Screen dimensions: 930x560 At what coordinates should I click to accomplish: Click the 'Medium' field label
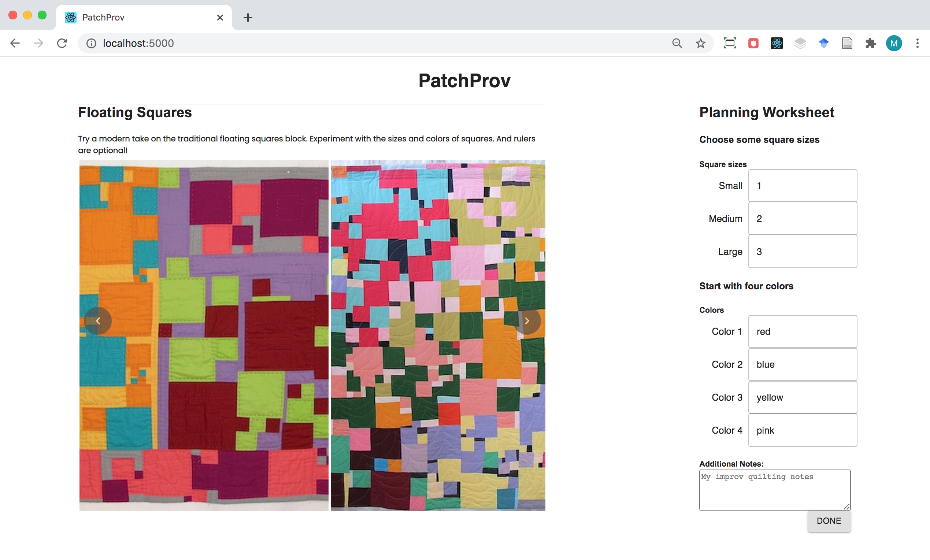[726, 219]
